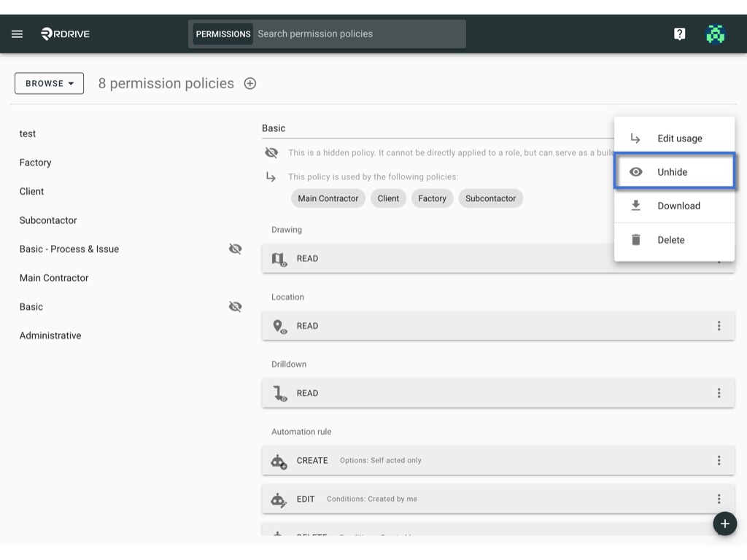Screen dimensions: 747x560
Task: Click the Main Contractor usage chip
Action: (x=328, y=198)
